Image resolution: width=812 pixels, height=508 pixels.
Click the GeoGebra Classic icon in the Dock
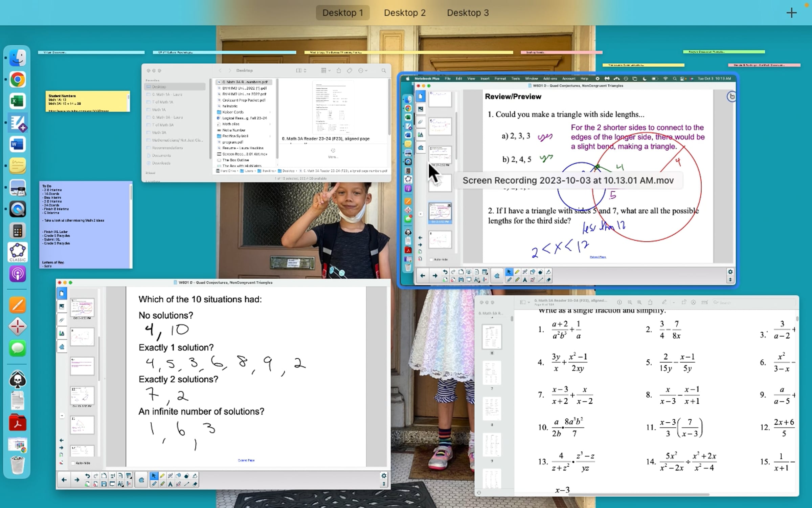point(18,252)
